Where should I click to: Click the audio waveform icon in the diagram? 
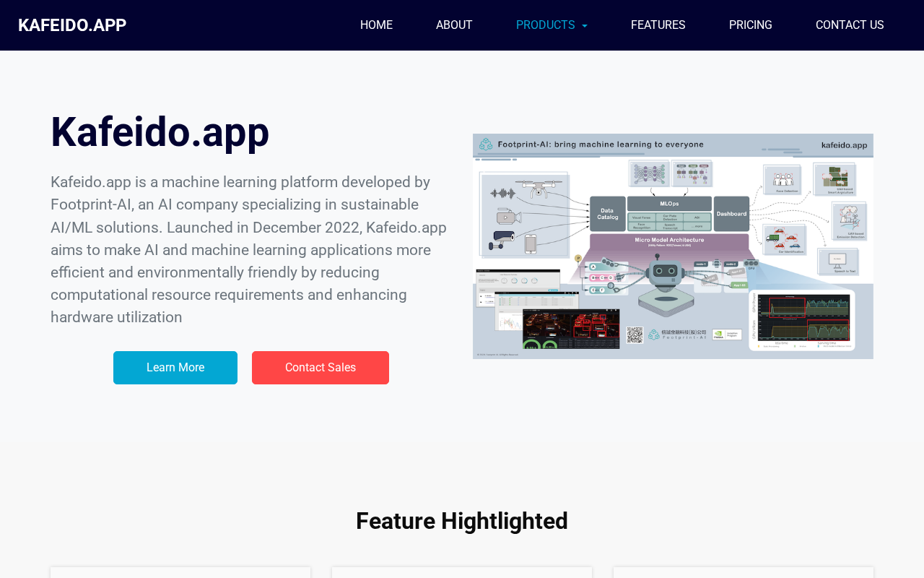502,194
